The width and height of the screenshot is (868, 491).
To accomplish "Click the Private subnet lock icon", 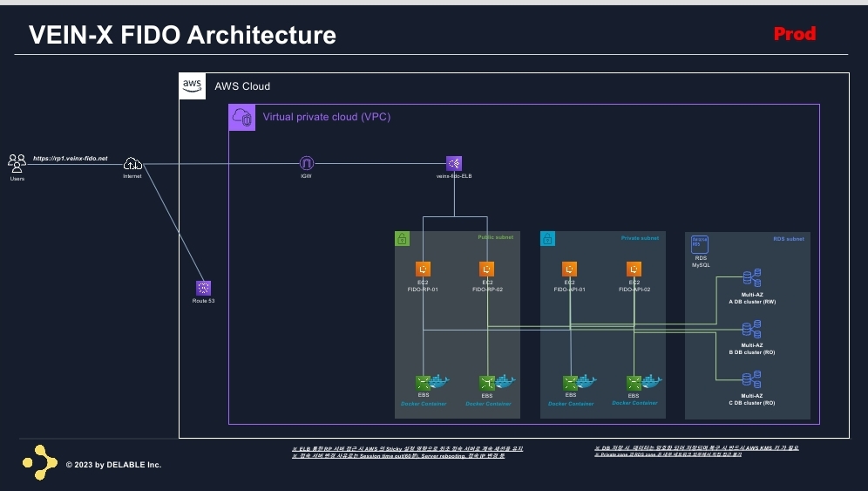I will (x=547, y=239).
